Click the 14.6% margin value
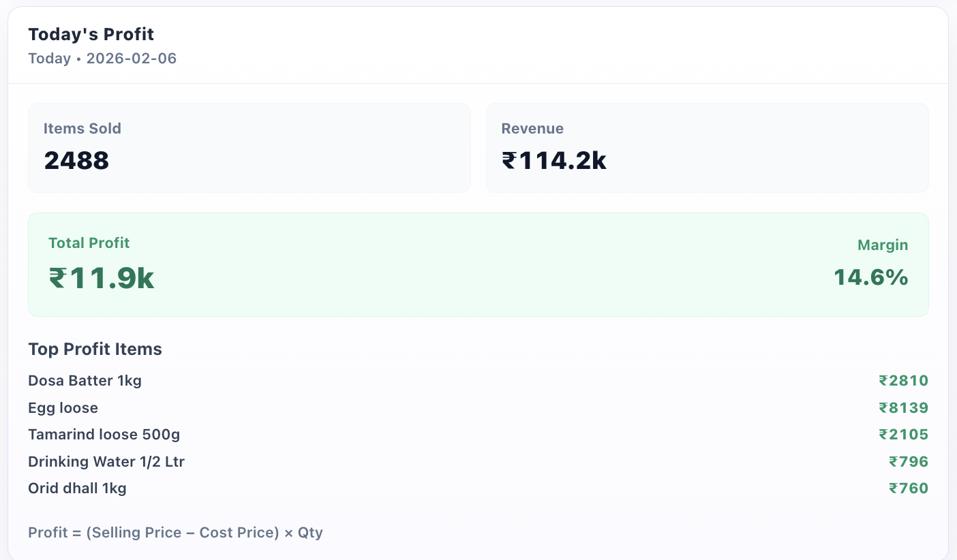Image resolution: width=957 pixels, height=560 pixels. click(871, 277)
